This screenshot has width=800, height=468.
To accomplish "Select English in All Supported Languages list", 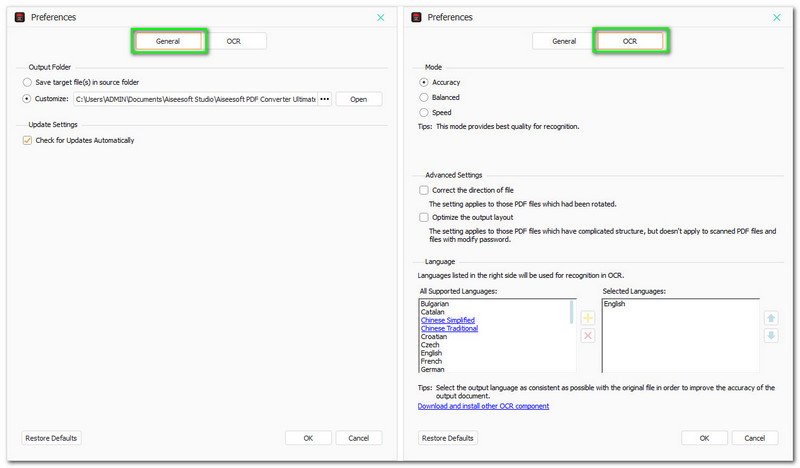I will coord(432,353).
